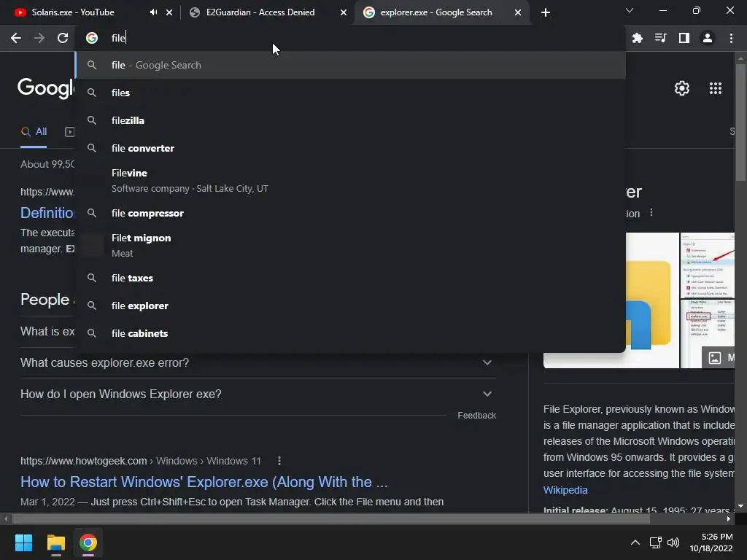The width and height of the screenshot is (747, 560).
Task: Click the vertical page scrollbar
Action: coord(740,122)
